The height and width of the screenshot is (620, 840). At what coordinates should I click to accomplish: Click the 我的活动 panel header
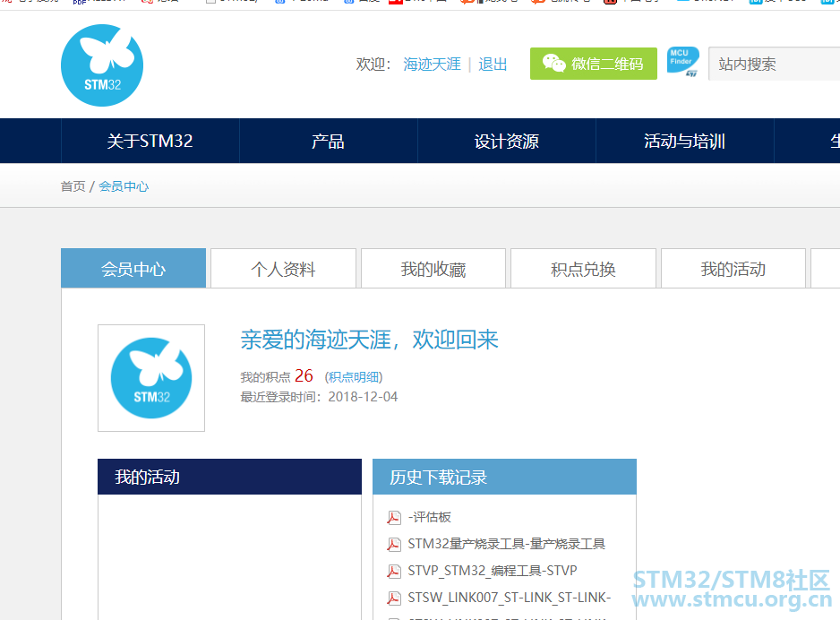tap(230, 477)
